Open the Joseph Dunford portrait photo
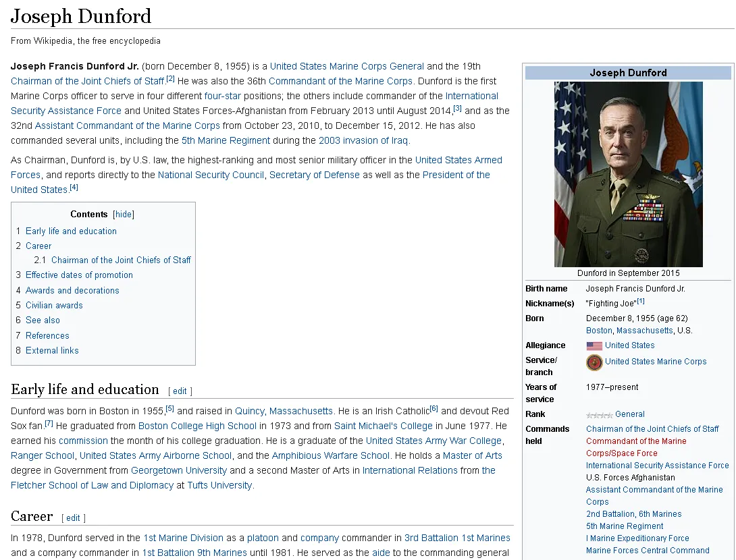 tap(628, 174)
